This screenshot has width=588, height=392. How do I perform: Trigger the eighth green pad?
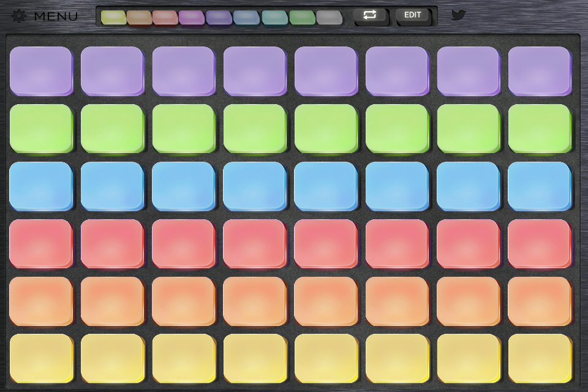coord(540,129)
